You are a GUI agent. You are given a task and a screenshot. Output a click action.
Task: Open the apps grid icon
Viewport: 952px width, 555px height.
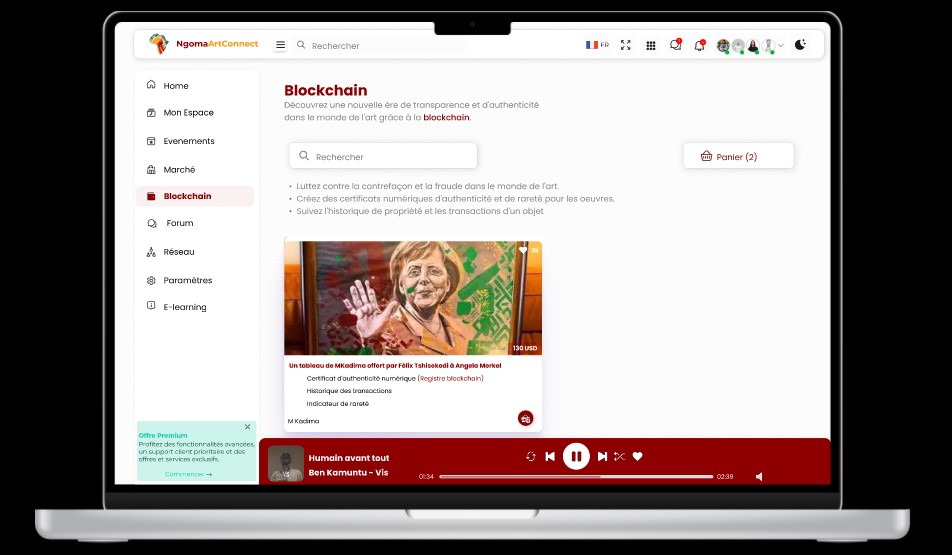click(650, 46)
